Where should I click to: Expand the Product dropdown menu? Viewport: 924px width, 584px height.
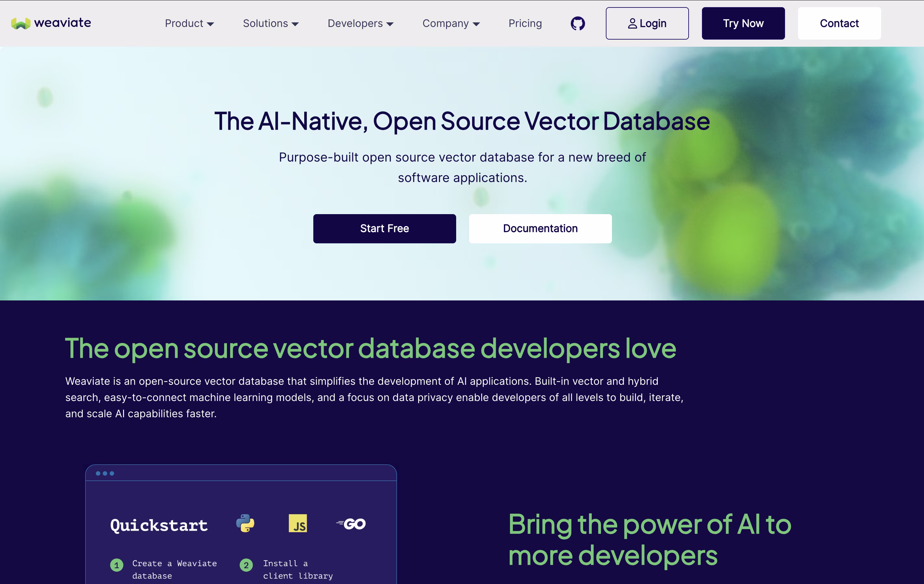[x=189, y=23]
